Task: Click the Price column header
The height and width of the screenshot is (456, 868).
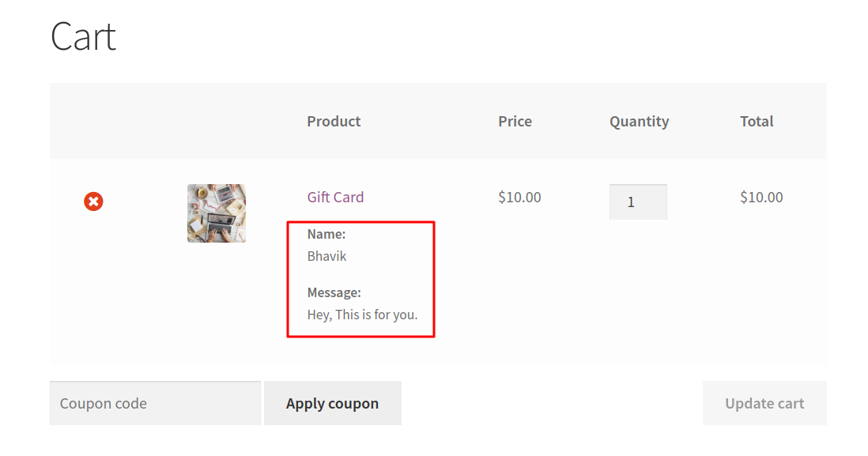Action: click(515, 121)
